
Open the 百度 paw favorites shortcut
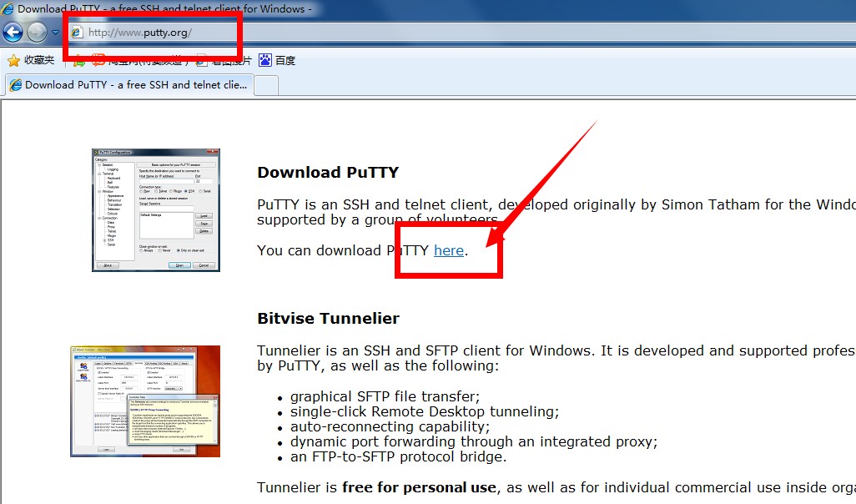[277, 60]
